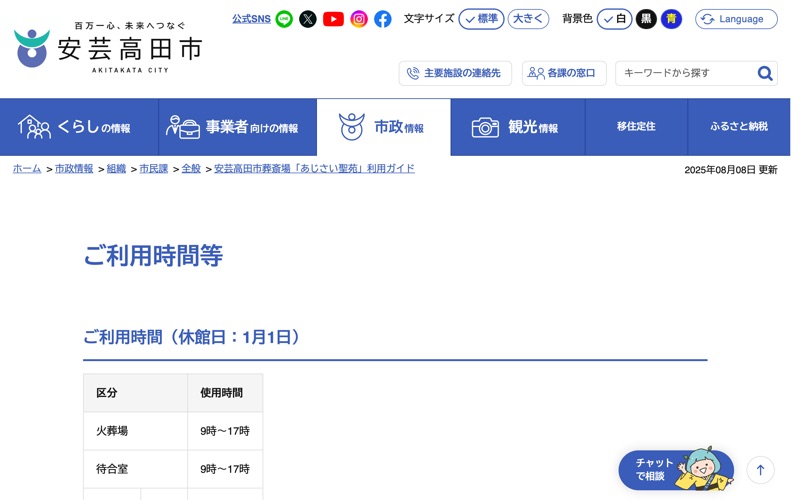Click 9時～17時 in the 待合室 row
This screenshot has width=800, height=500.
coord(225,469)
